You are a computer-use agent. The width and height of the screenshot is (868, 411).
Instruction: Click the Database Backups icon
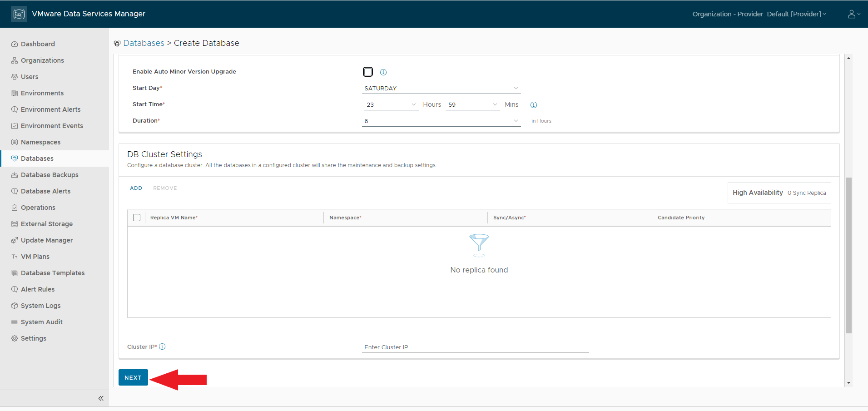pyautogui.click(x=15, y=175)
